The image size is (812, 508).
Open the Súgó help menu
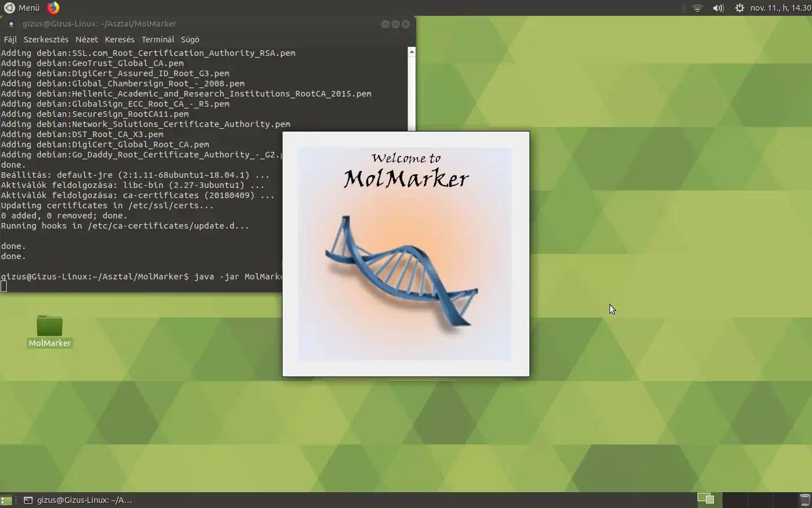pos(190,40)
